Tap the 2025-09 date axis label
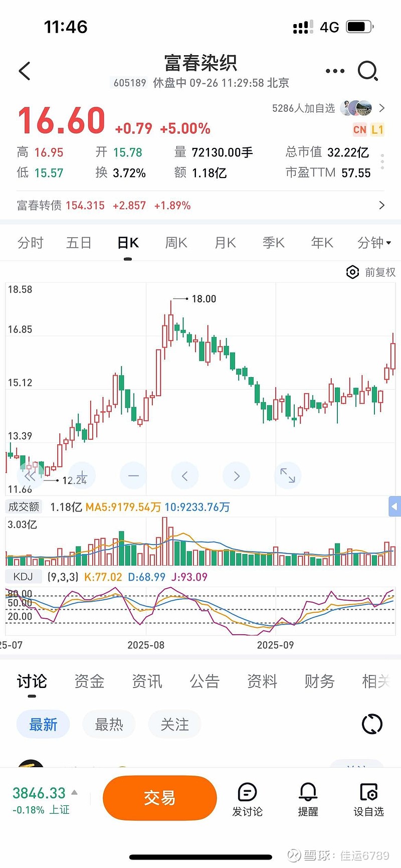This screenshot has height=868, width=401. (275, 645)
